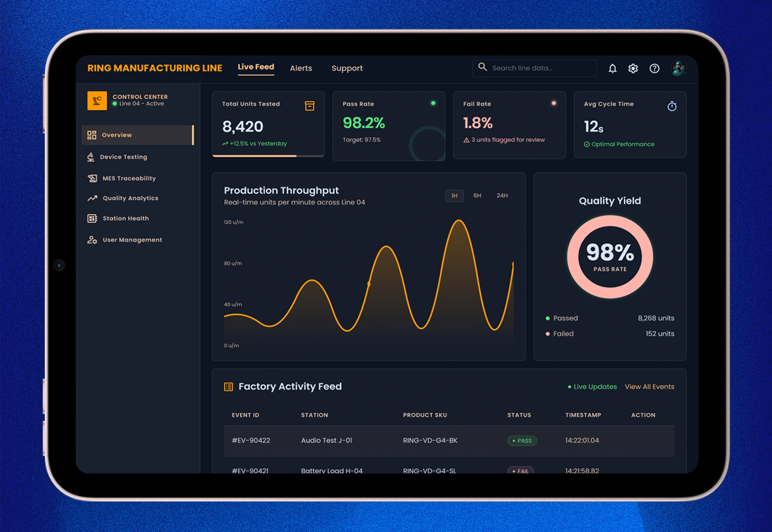The image size is (772, 532).
Task: Click the Failed 152 units legend row
Action: point(610,334)
